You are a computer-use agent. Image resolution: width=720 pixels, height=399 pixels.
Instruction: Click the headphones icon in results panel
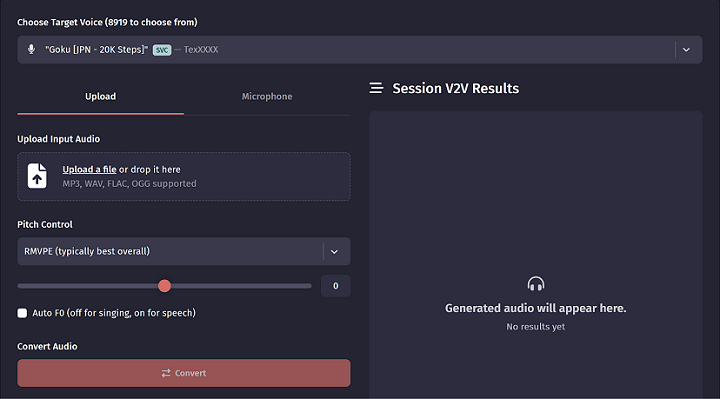(535, 284)
